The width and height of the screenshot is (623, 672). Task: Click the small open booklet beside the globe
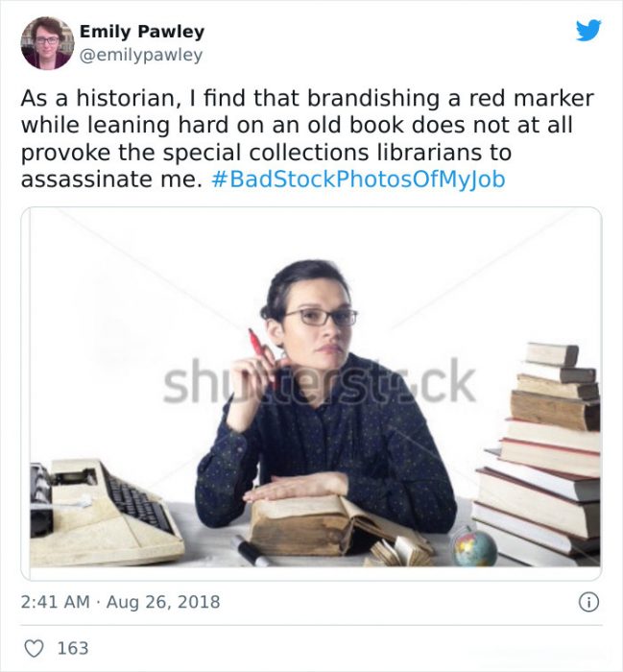(400, 550)
